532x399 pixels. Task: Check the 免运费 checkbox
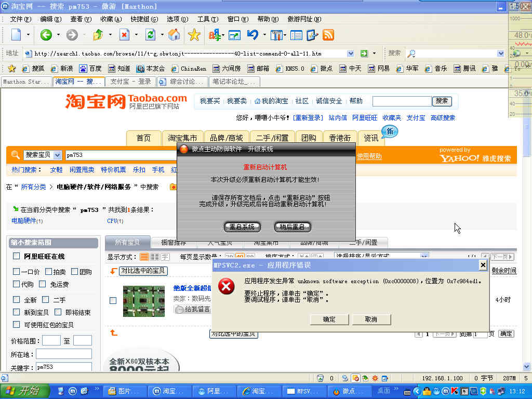[42, 284]
